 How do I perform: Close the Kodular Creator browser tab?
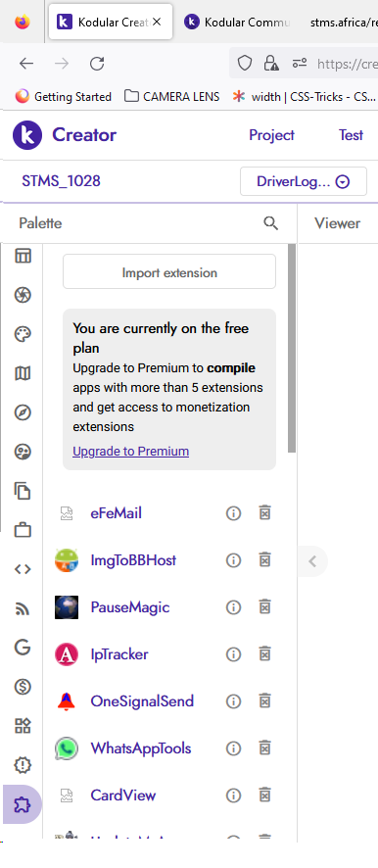[157, 23]
